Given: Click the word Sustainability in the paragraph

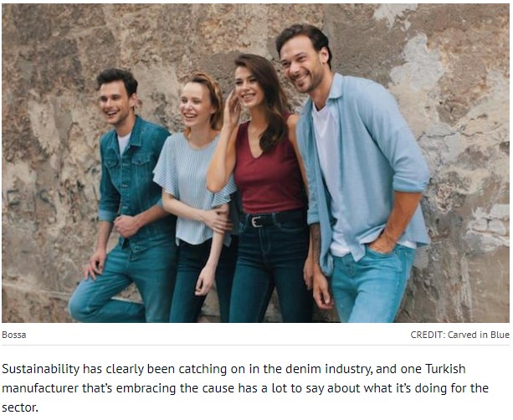Looking at the screenshot, I should pyautogui.click(x=40, y=369).
